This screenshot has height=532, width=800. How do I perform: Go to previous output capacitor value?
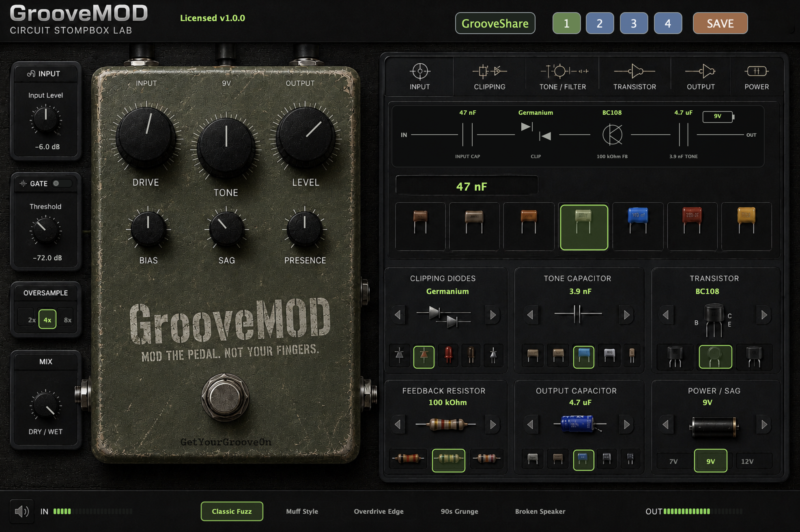(530, 424)
